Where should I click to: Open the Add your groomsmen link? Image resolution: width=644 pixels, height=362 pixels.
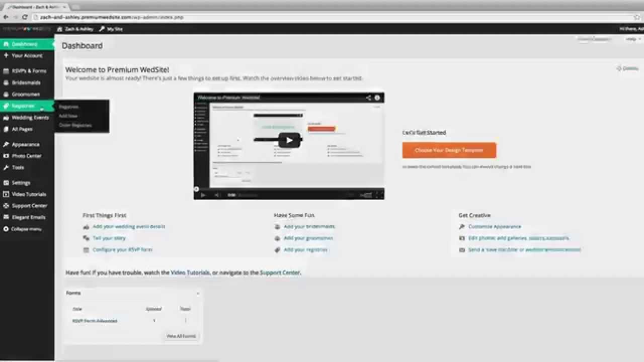click(x=308, y=238)
